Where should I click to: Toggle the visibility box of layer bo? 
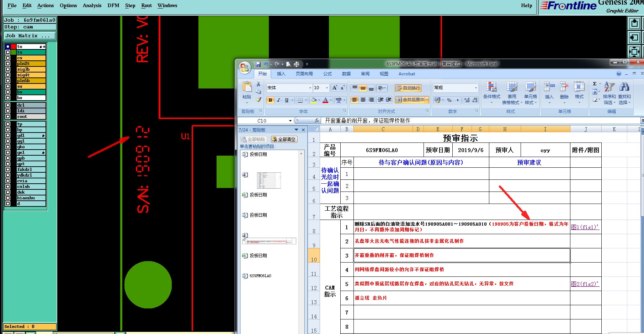(x=8, y=98)
